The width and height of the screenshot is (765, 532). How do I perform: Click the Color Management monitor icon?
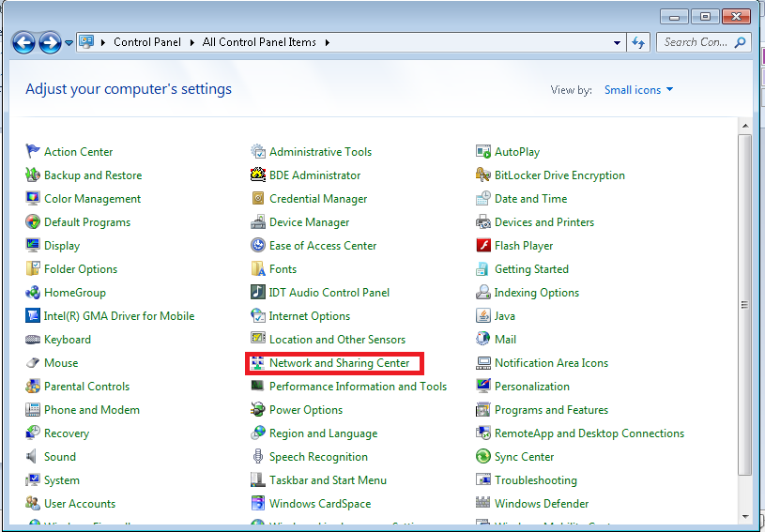[x=33, y=198]
